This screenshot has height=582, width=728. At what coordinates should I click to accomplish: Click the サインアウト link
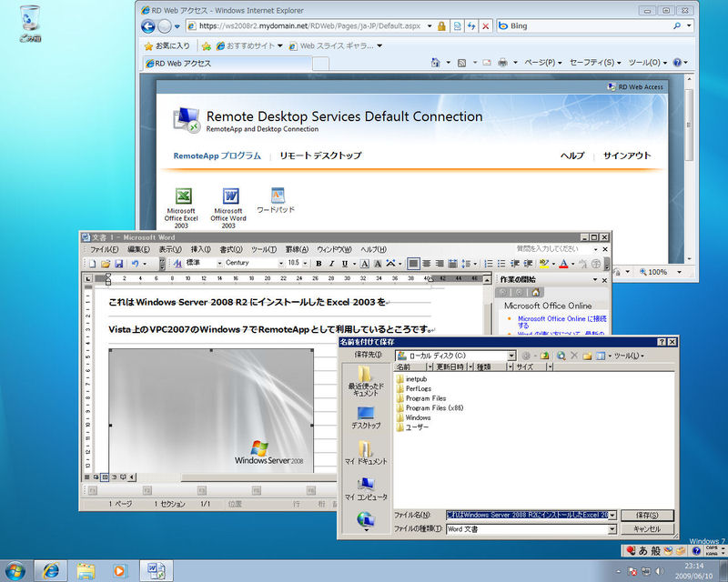(x=627, y=156)
